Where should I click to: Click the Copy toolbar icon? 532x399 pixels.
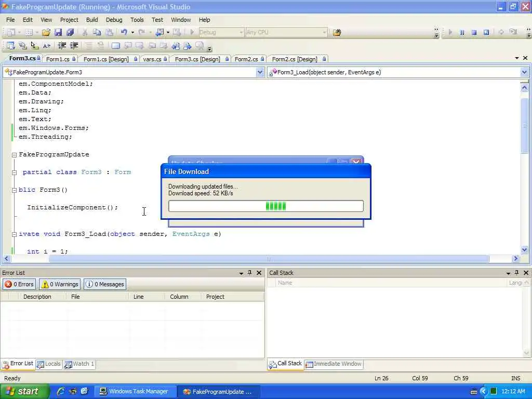coord(97,32)
